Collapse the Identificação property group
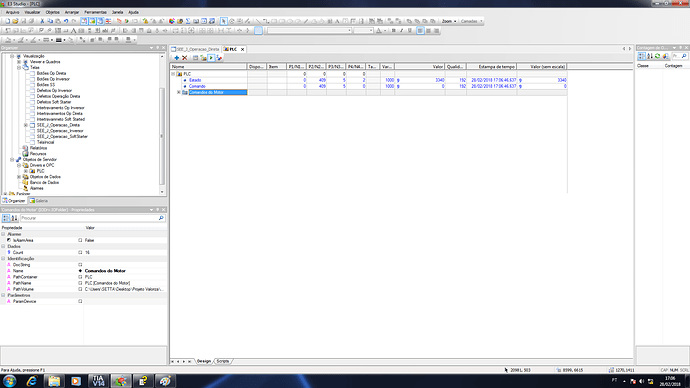Viewport: 690px width, 388px height. click(x=4, y=259)
